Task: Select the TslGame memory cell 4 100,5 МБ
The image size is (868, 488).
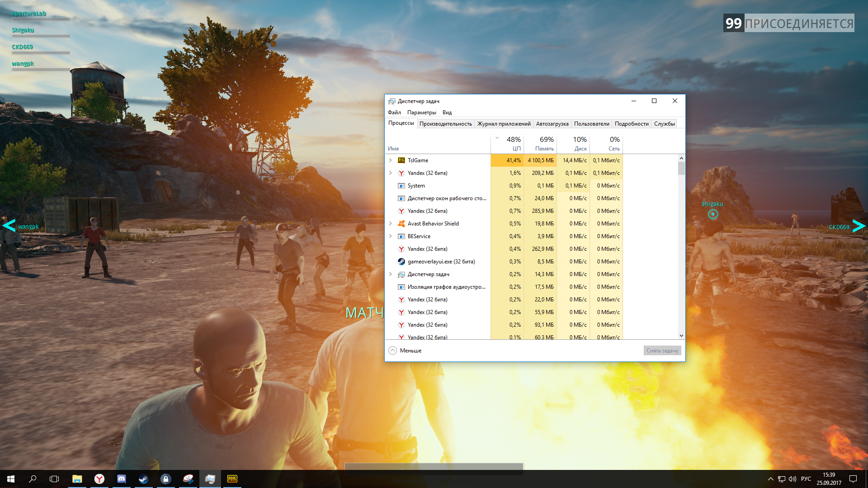Action: [x=540, y=160]
